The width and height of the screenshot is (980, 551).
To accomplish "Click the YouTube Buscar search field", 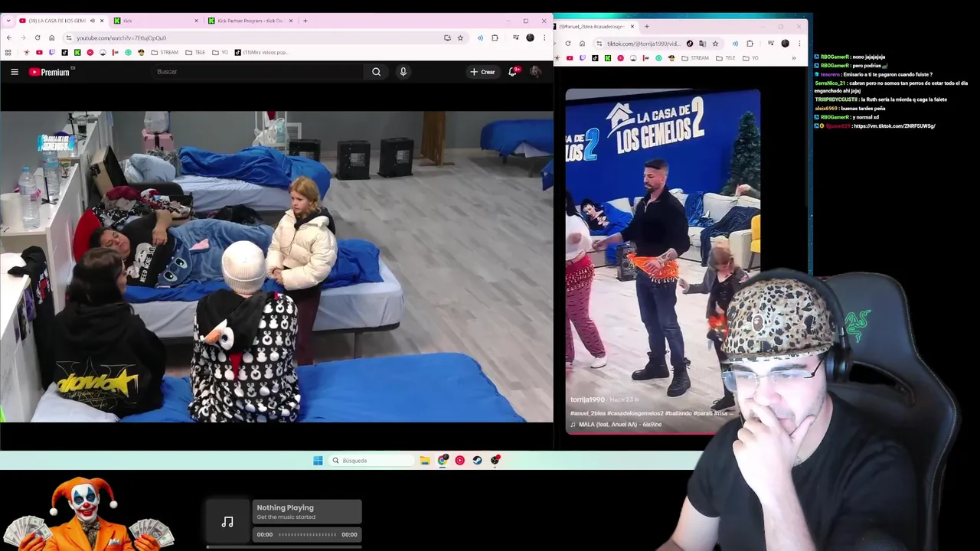I will pyautogui.click(x=256, y=72).
